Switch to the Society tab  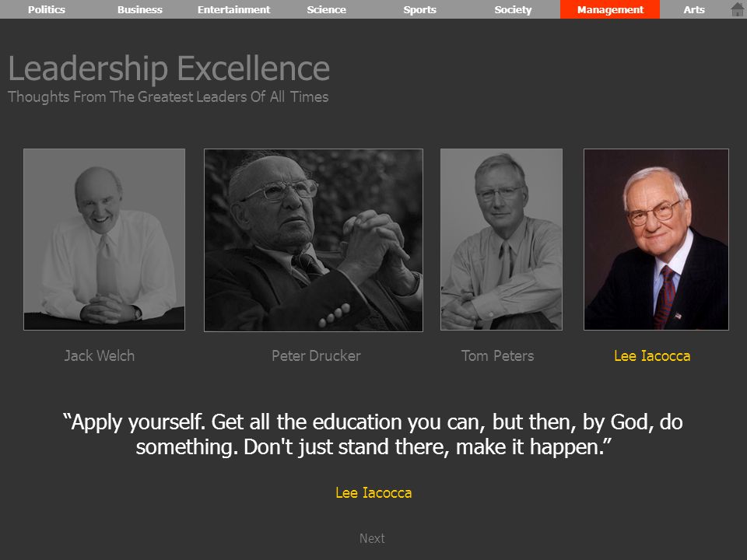(x=513, y=9)
